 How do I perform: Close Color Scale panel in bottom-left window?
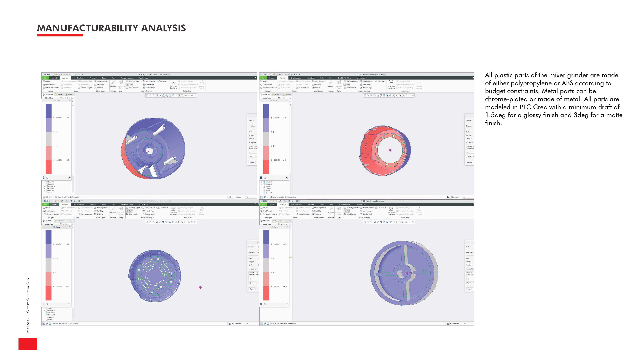(x=69, y=227)
